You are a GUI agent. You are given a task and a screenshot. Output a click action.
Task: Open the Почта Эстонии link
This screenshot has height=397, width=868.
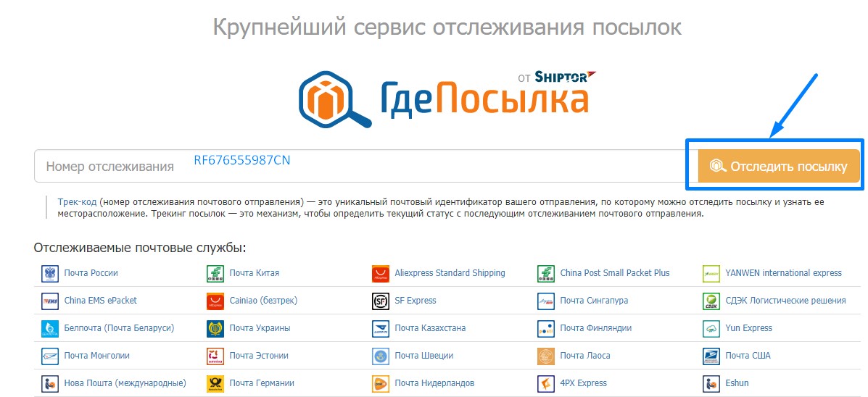(x=259, y=356)
